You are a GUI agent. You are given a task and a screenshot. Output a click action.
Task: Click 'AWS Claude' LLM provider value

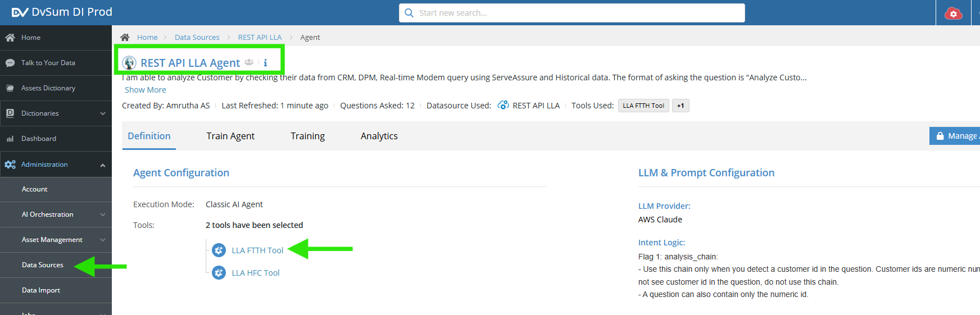tap(660, 220)
